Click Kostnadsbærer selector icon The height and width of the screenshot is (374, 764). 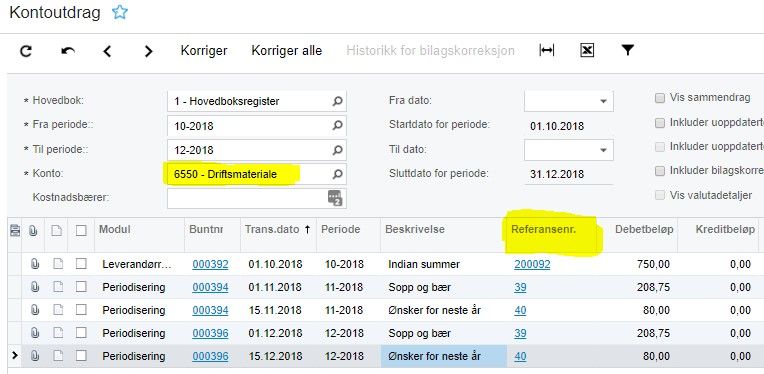pos(335,198)
